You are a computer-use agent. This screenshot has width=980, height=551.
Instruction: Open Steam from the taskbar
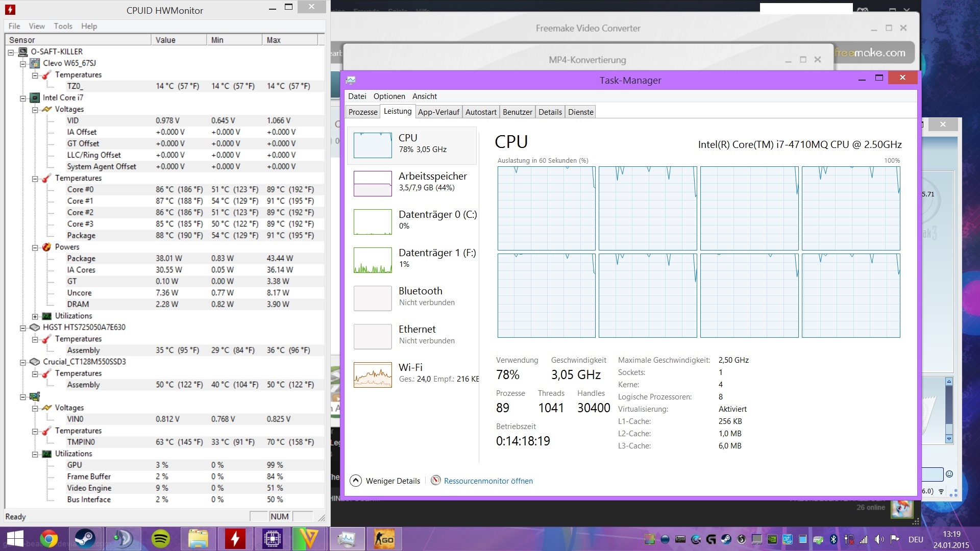point(85,539)
